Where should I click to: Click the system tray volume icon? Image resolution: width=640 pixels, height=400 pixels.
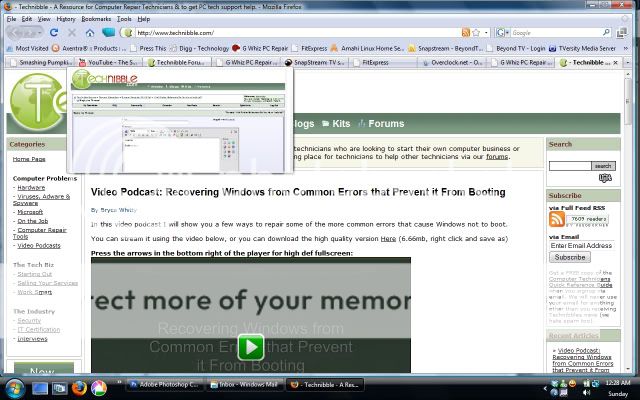pos(587,393)
